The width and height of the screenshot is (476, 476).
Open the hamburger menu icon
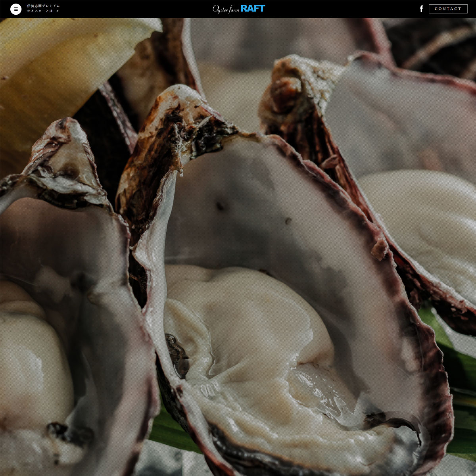coord(16,9)
